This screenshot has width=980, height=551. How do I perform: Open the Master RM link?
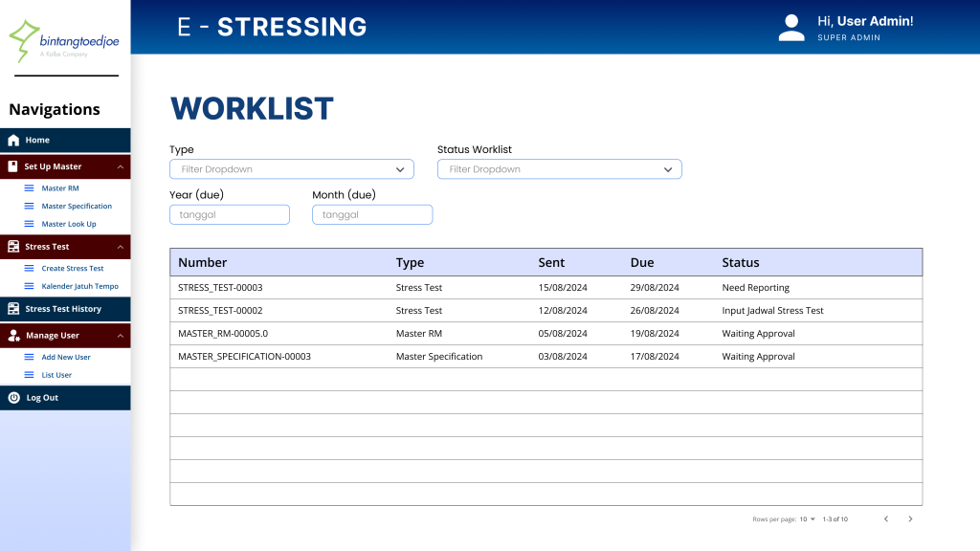click(x=60, y=188)
